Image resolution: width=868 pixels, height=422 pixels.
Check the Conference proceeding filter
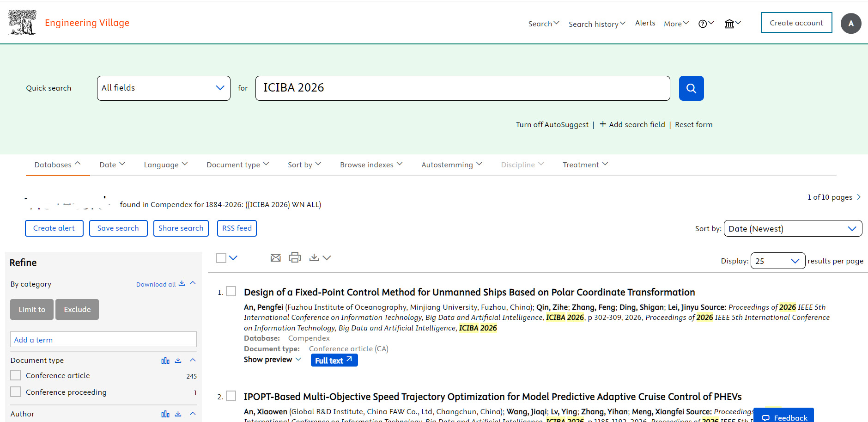pyautogui.click(x=16, y=392)
